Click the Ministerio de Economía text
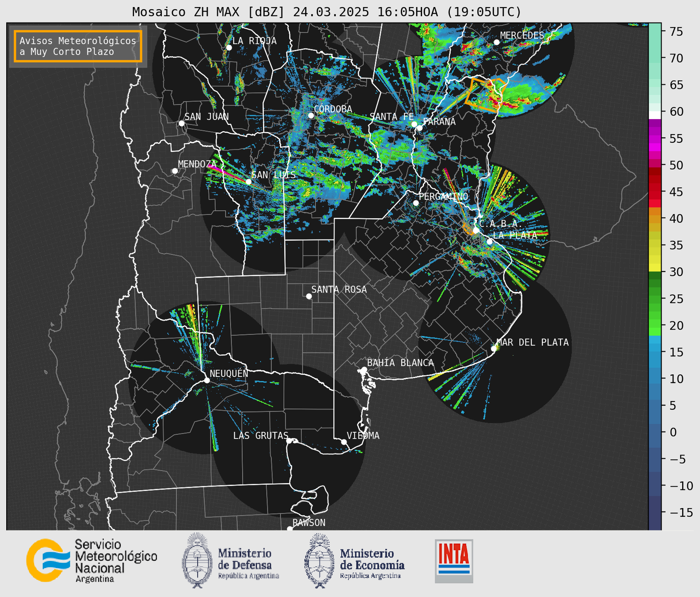 point(372,564)
